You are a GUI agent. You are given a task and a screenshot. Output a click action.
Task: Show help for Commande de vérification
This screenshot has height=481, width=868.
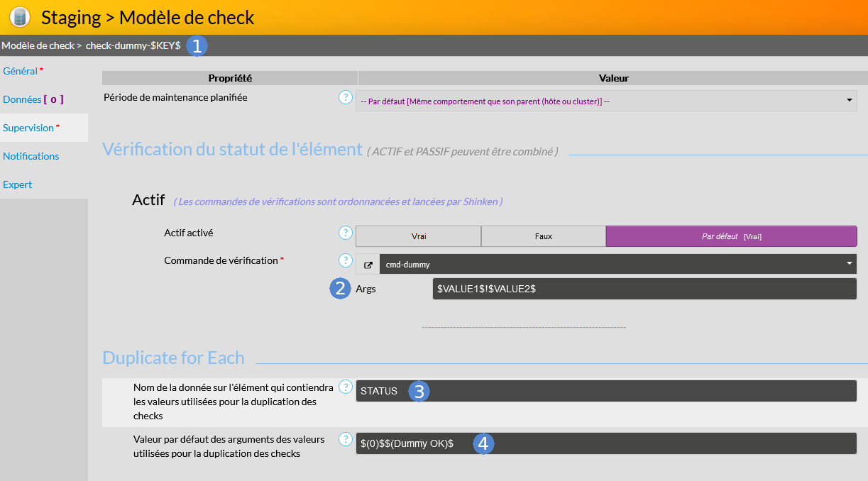coord(345,260)
